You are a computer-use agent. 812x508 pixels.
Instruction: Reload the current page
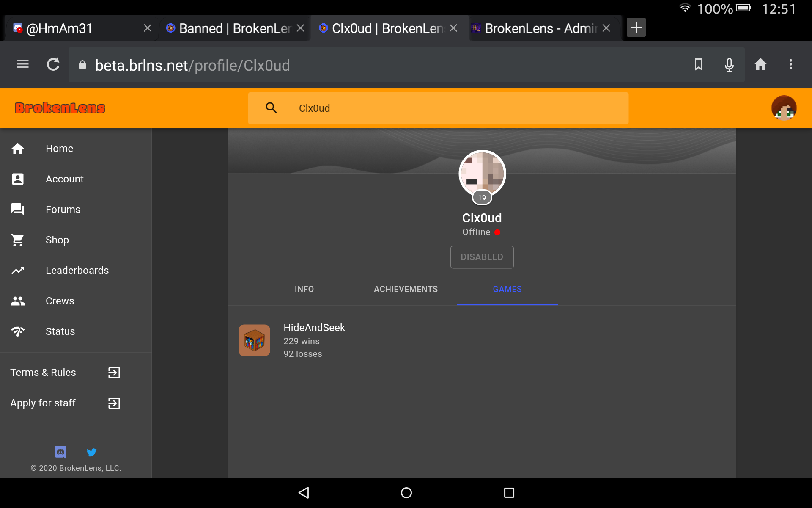tap(53, 64)
